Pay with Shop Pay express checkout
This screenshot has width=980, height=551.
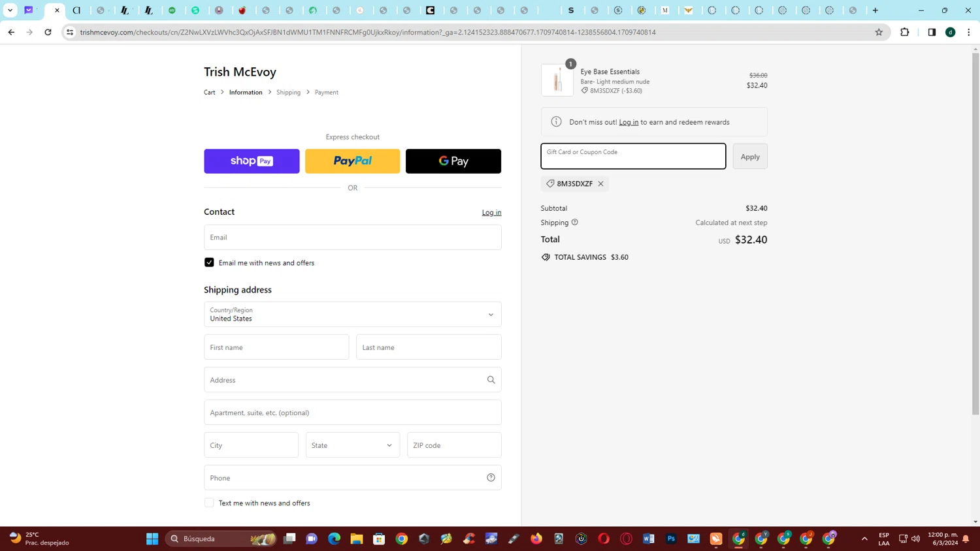[x=252, y=161]
